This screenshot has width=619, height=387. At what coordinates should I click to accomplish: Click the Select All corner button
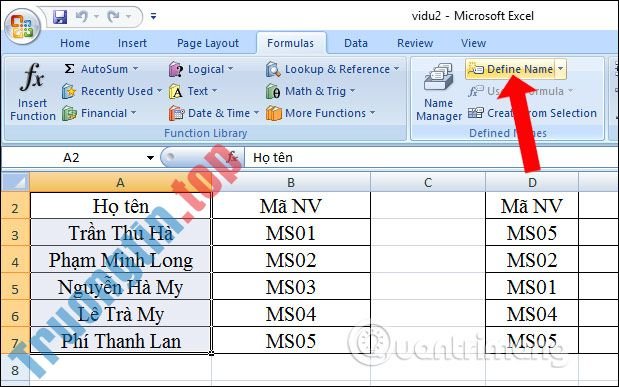point(15,182)
